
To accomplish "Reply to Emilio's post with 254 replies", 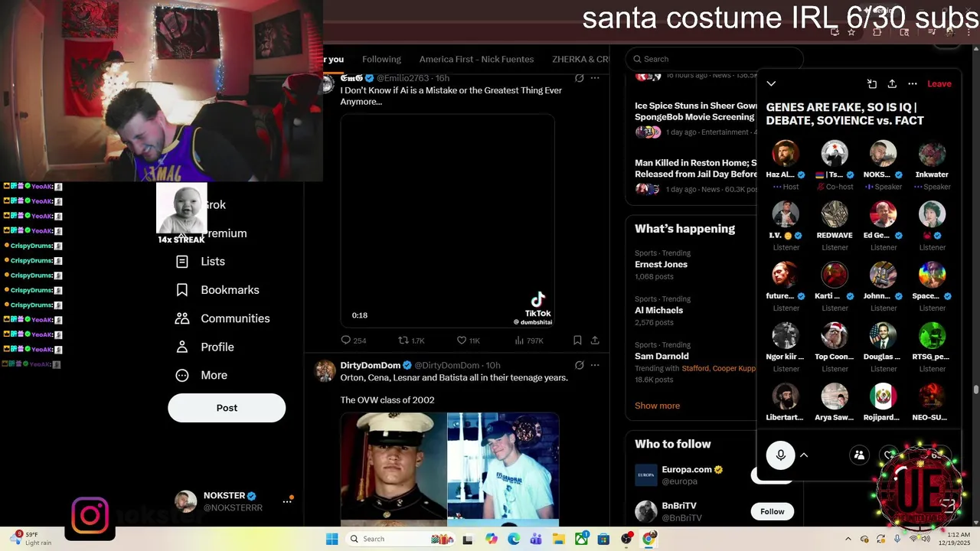I will [354, 340].
